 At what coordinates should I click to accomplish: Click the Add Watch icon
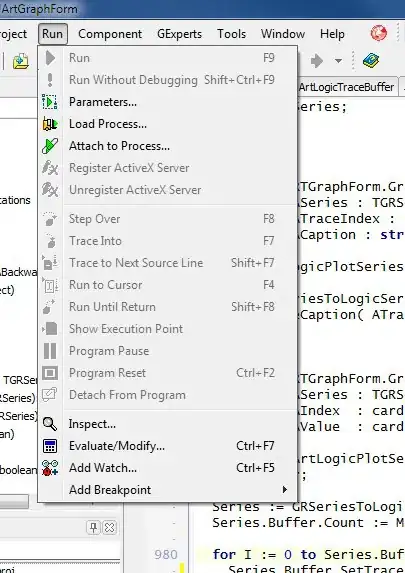click(50, 468)
